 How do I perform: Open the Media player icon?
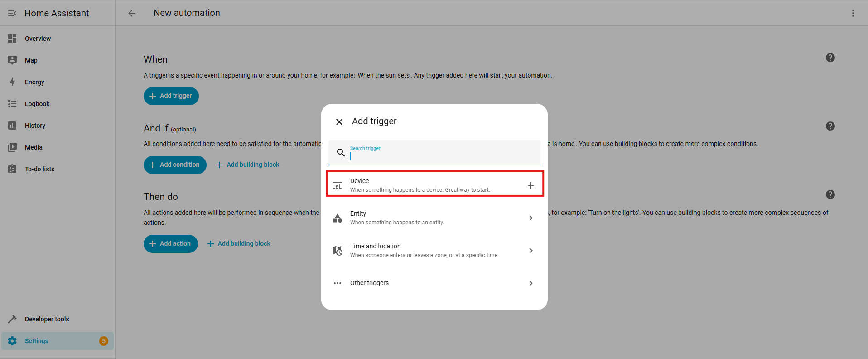(x=12, y=147)
